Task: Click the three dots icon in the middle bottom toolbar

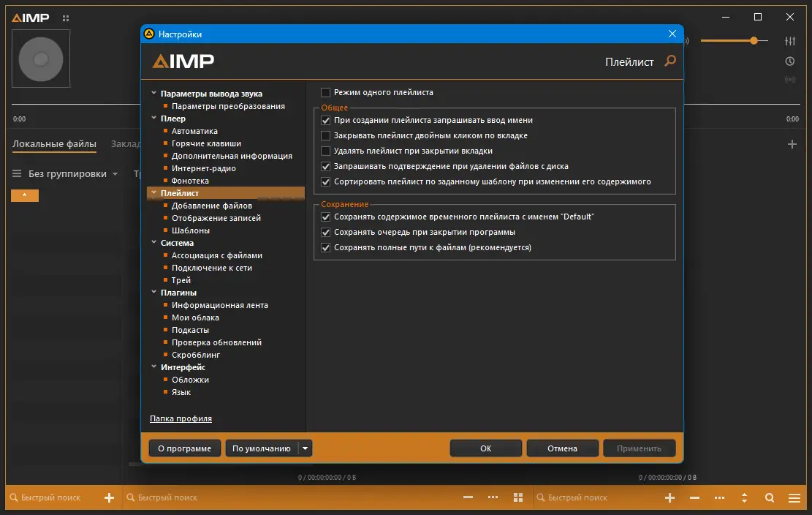Action: pyautogui.click(x=493, y=497)
